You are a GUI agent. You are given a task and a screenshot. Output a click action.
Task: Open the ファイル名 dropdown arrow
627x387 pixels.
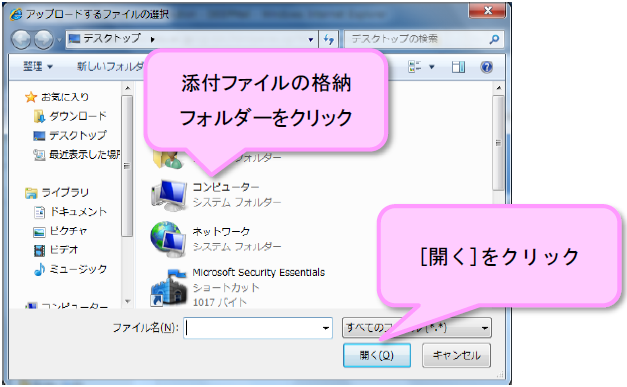pos(326,328)
